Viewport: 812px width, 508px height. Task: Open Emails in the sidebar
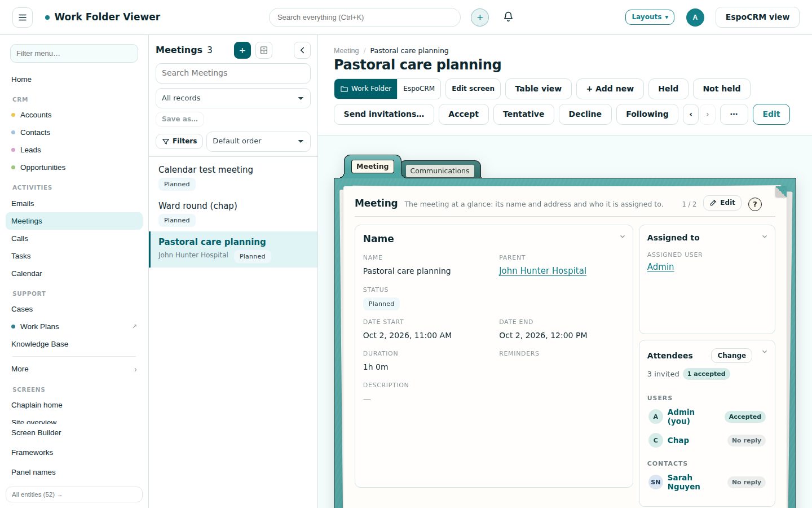[x=74, y=204]
